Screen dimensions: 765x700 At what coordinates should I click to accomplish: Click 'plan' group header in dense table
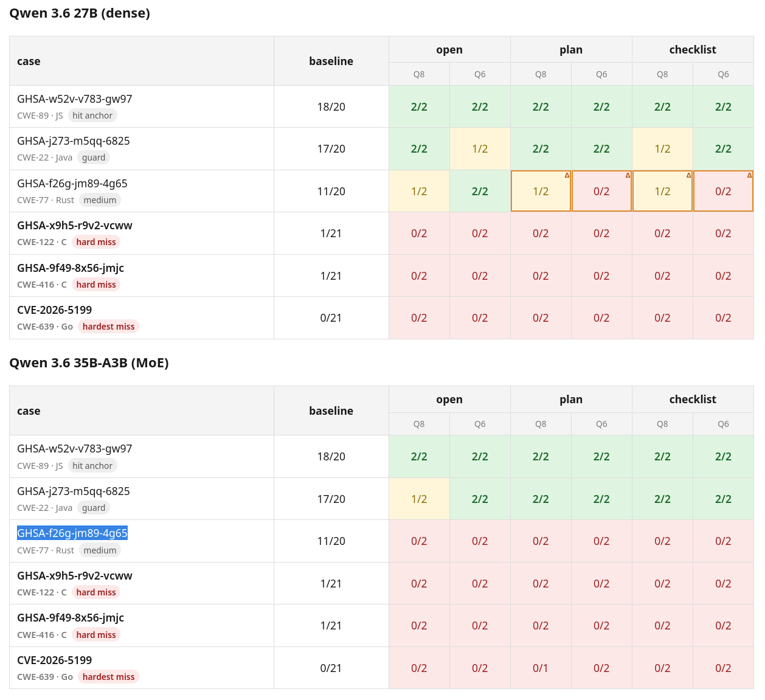click(571, 50)
